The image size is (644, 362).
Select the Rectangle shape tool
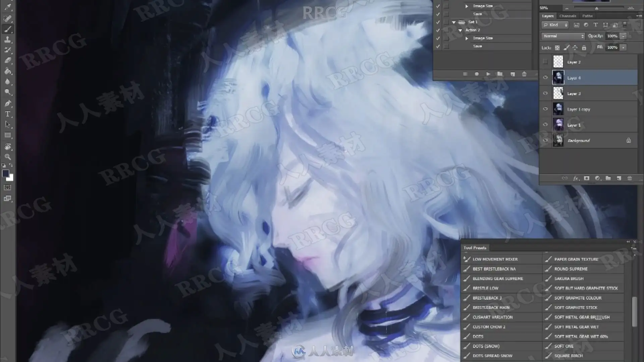coord(8,135)
